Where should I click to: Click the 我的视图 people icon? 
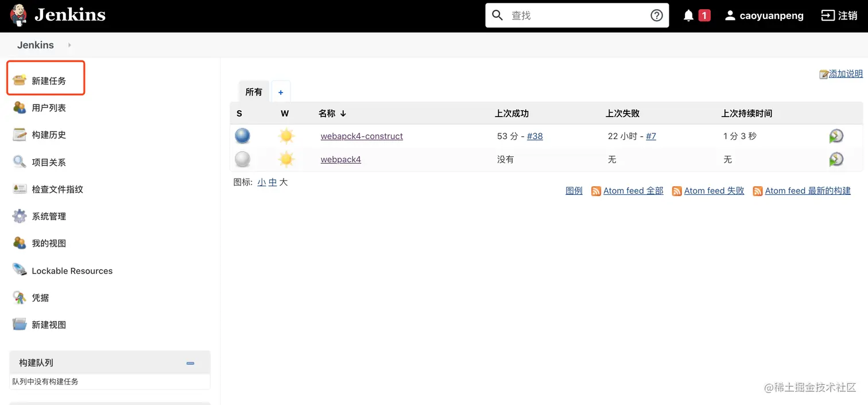click(x=20, y=243)
